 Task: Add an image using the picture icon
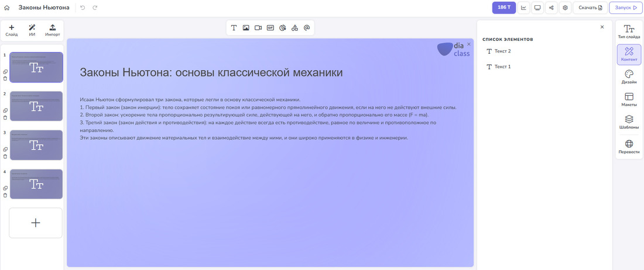click(246, 27)
